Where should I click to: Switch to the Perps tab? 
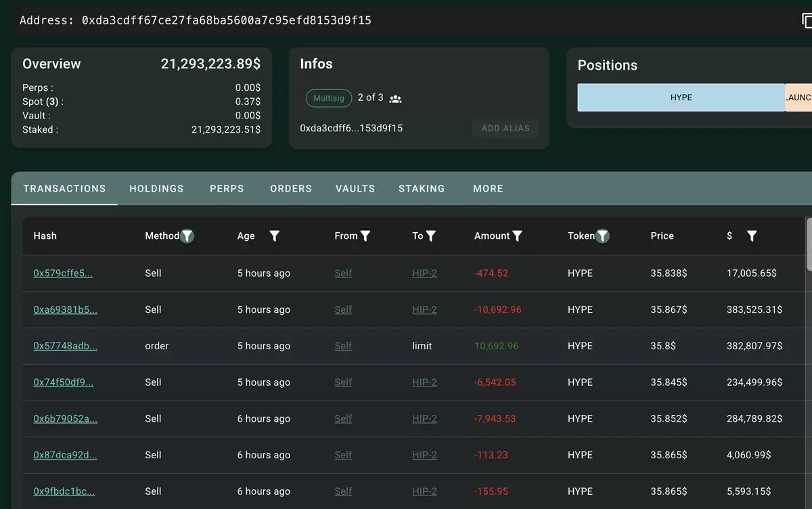[x=227, y=189]
